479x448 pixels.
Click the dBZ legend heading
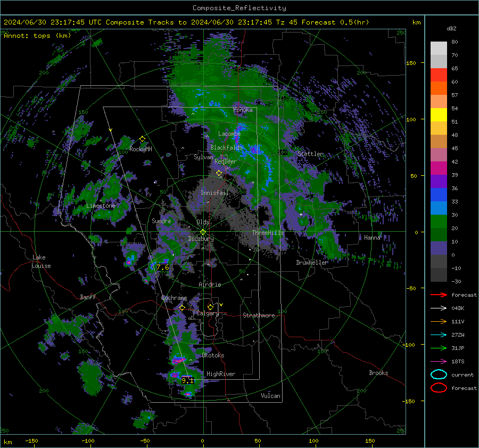(x=451, y=28)
